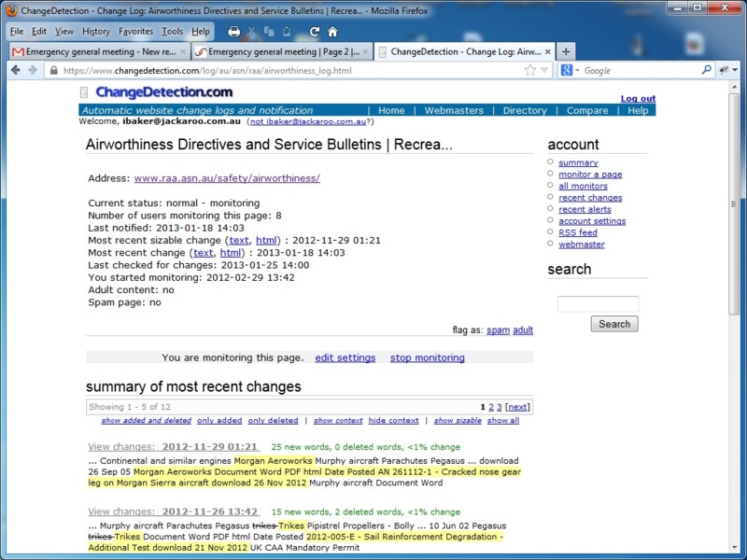Click in the sidebar search text field

pos(598,304)
